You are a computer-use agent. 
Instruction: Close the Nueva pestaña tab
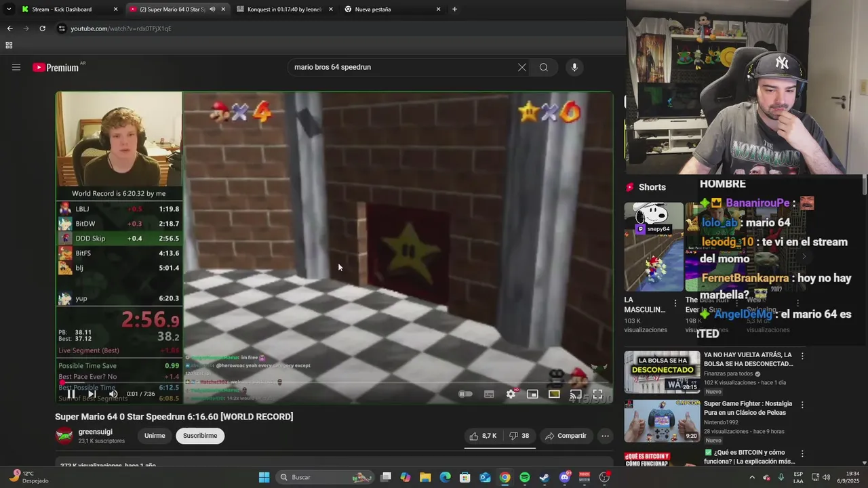coord(438,9)
